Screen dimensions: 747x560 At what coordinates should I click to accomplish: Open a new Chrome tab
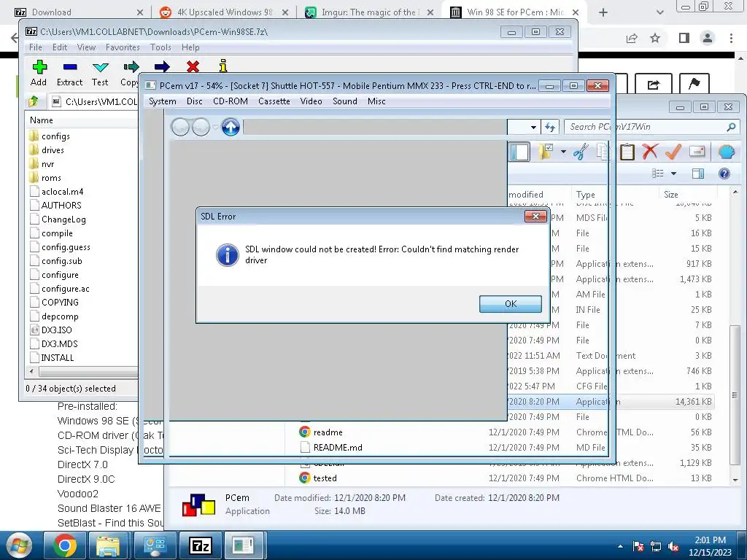603,12
